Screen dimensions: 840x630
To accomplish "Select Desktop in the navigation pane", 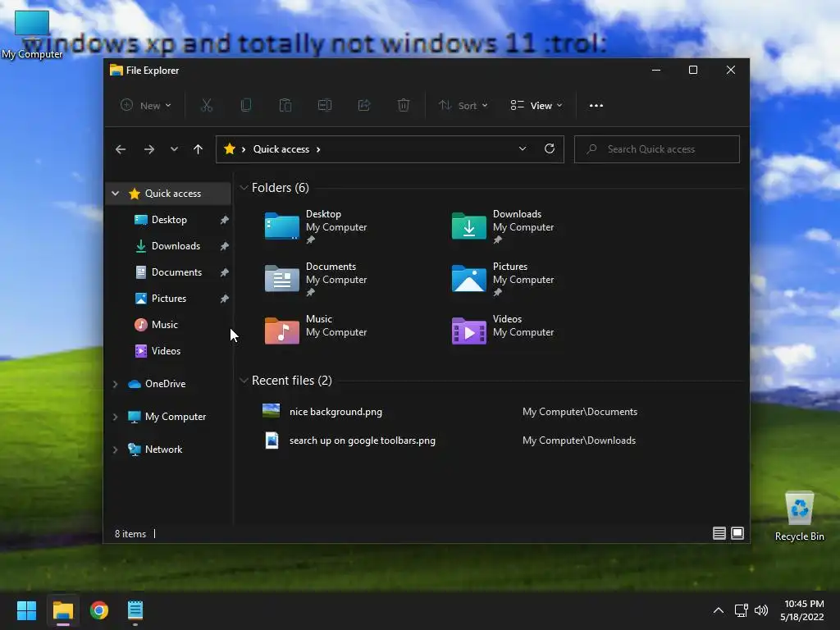I will pos(169,220).
